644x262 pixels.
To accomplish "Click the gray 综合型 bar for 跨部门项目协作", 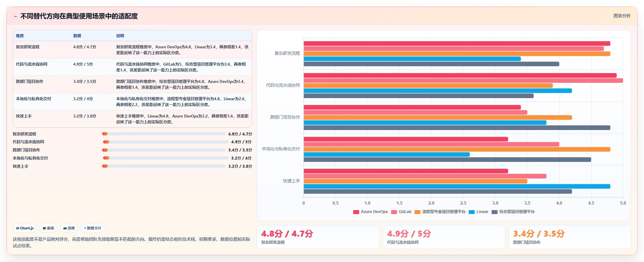I will click(457, 128).
